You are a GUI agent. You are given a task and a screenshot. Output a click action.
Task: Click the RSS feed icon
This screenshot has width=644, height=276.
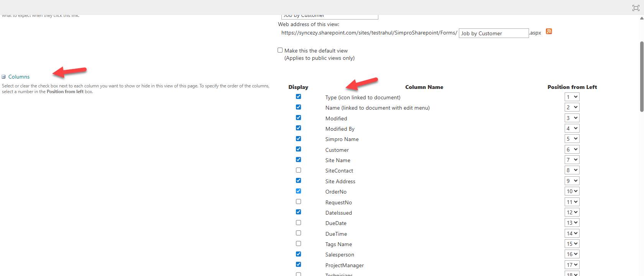[x=549, y=31]
